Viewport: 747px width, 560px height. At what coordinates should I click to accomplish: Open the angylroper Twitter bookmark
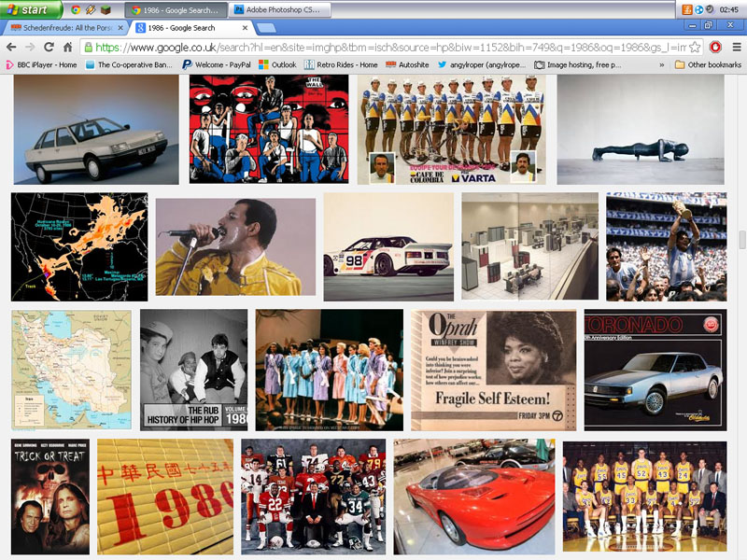pyautogui.click(x=482, y=64)
